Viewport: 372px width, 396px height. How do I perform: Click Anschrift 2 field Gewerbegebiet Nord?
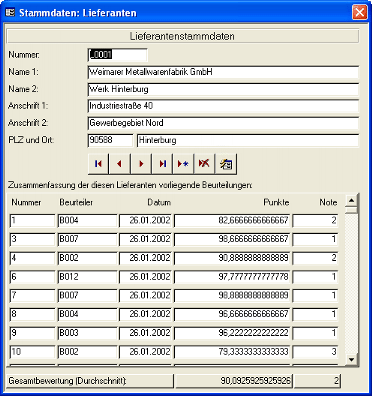223,123
